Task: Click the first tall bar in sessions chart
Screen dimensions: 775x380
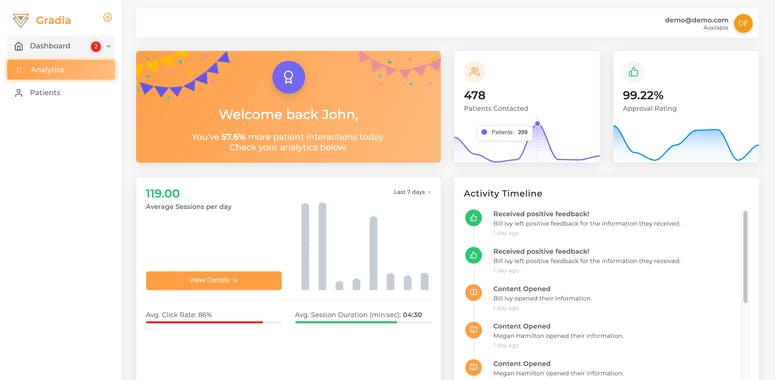Action: click(x=305, y=247)
